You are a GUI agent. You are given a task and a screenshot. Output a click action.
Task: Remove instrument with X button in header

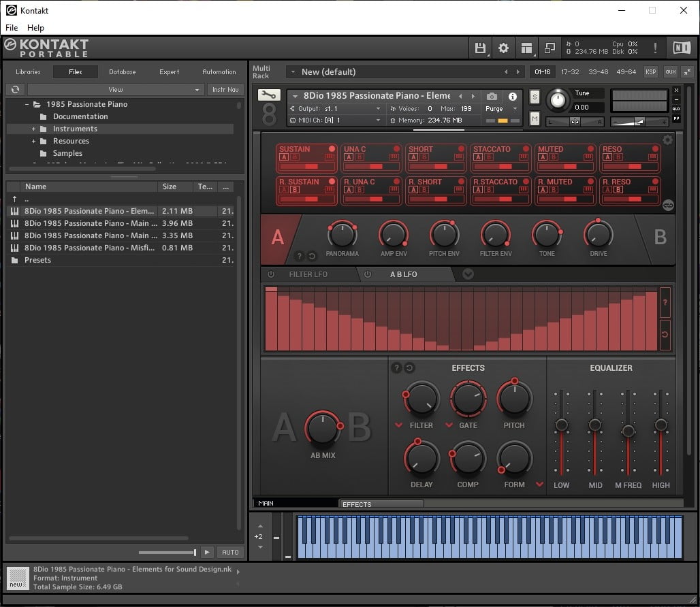676,90
